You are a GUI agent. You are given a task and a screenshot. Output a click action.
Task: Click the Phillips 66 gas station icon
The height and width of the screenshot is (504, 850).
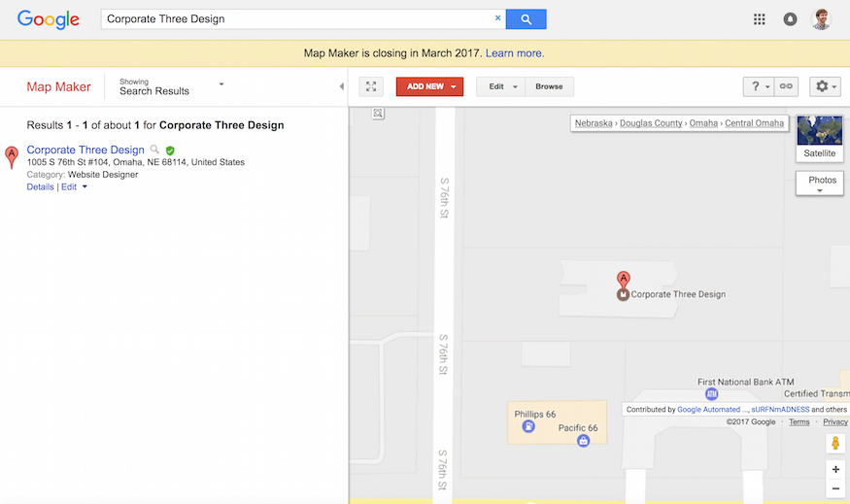click(x=528, y=426)
